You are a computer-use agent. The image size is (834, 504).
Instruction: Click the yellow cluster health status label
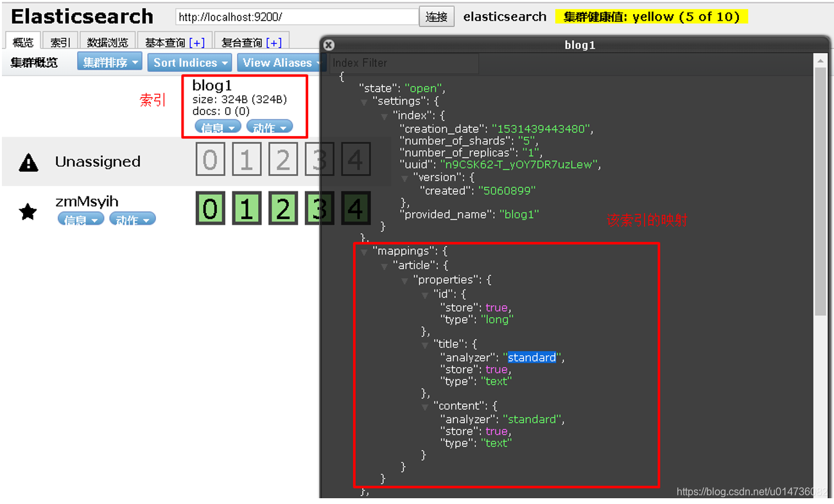pos(651,17)
